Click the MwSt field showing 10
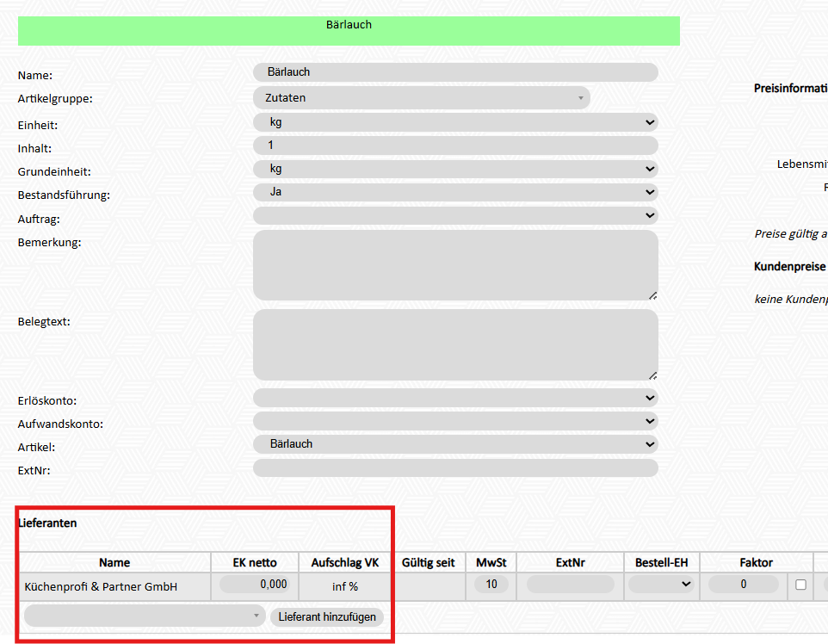 (x=491, y=585)
